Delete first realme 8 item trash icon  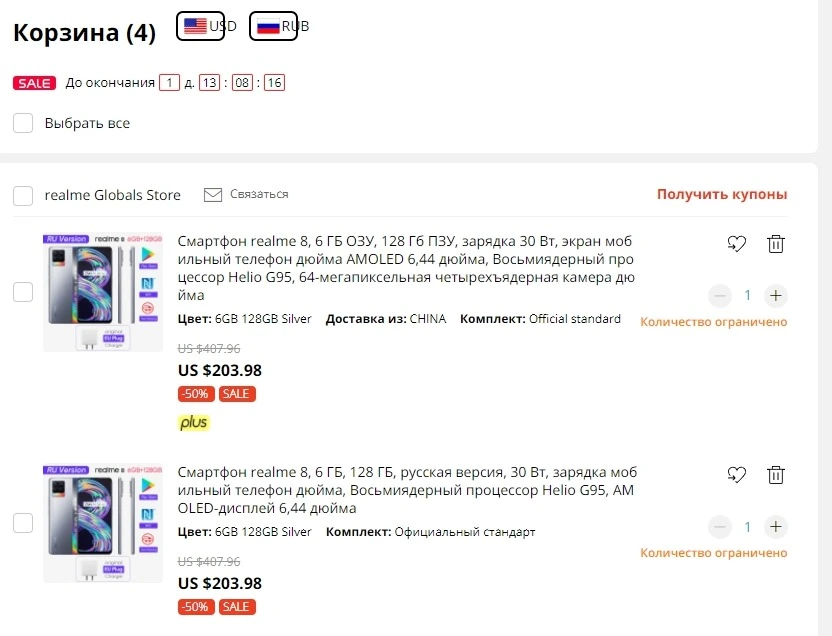coord(776,243)
